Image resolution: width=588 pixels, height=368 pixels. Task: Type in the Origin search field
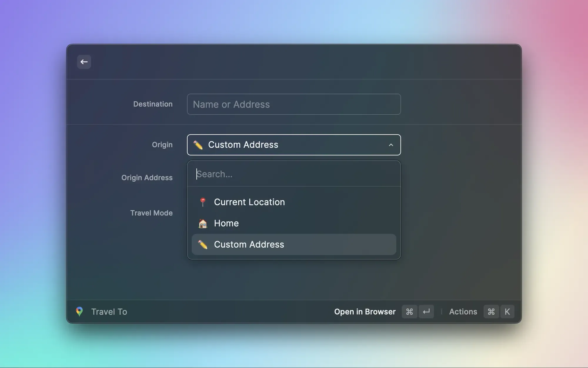coord(294,173)
